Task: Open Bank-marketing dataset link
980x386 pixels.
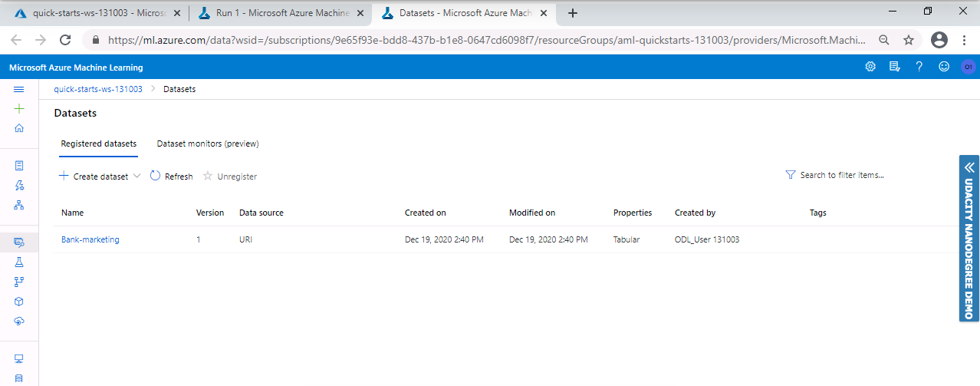Action: (x=90, y=239)
